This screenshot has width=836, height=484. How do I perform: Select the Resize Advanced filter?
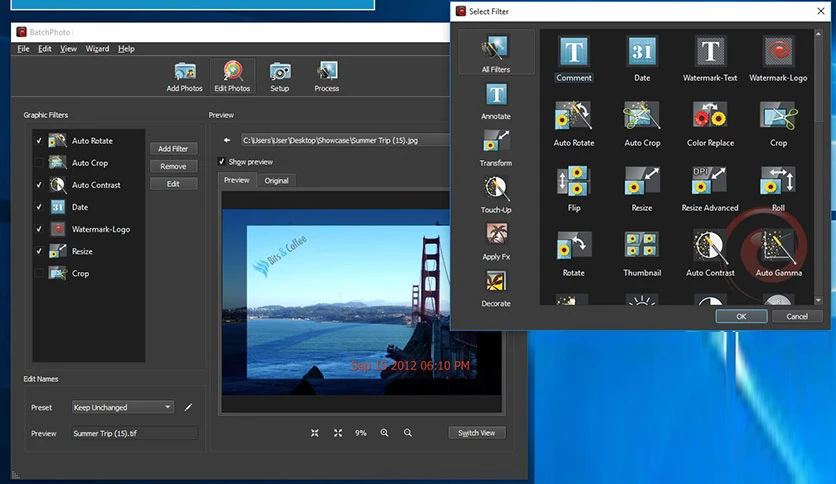(710, 189)
